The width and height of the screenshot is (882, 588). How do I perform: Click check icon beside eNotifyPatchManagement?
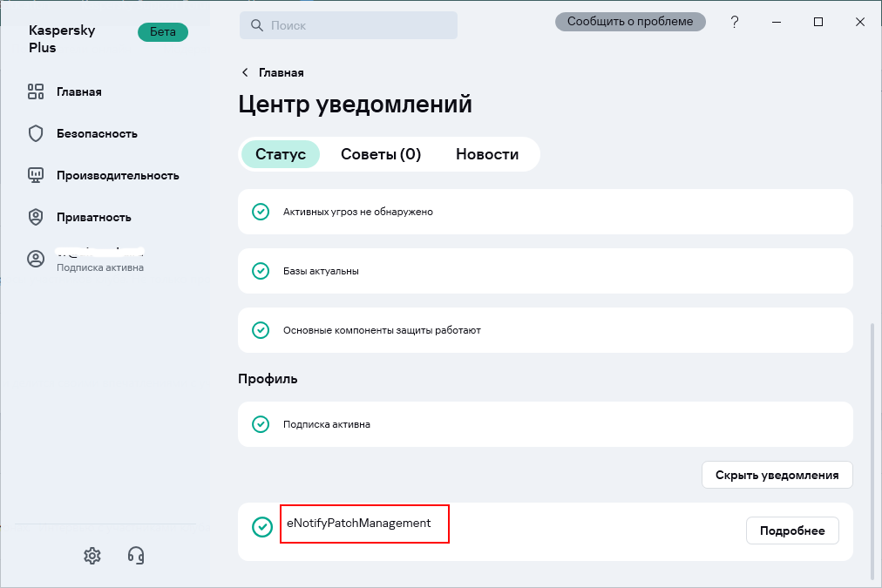262,527
